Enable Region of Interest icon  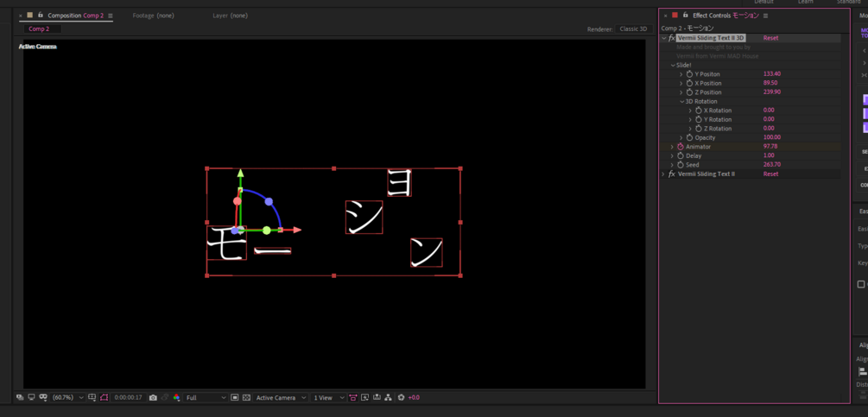click(x=235, y=398)
